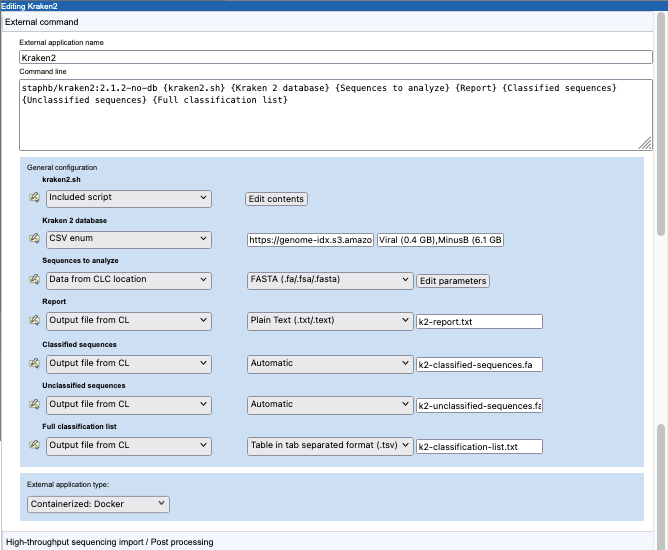Expand the CSV enum dropdown

click(128, 240)
